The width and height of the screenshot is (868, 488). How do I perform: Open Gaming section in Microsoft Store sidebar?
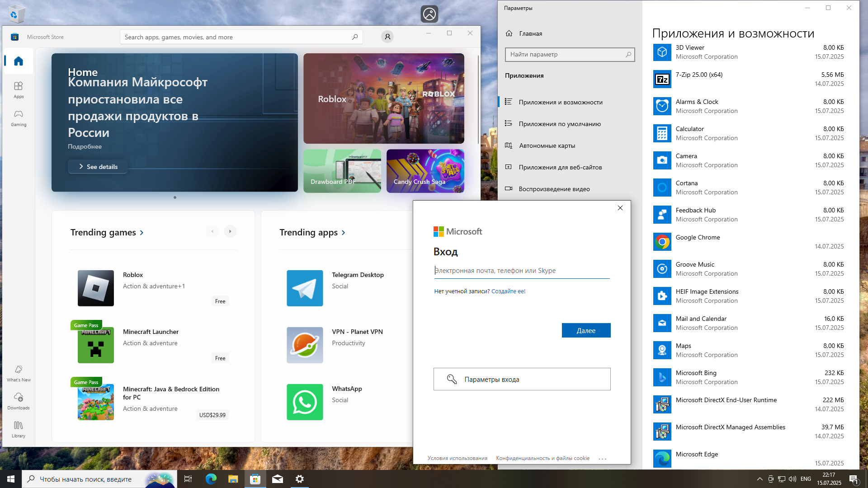(19, 118)
